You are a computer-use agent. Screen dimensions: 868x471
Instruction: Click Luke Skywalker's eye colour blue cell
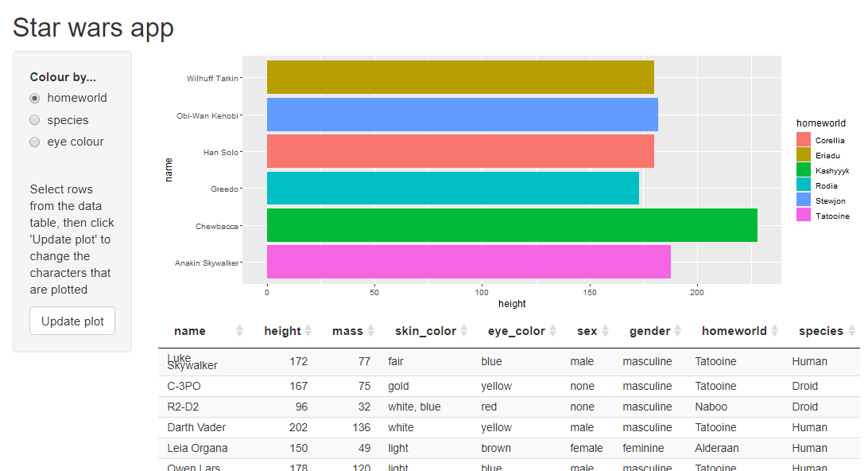491,361
